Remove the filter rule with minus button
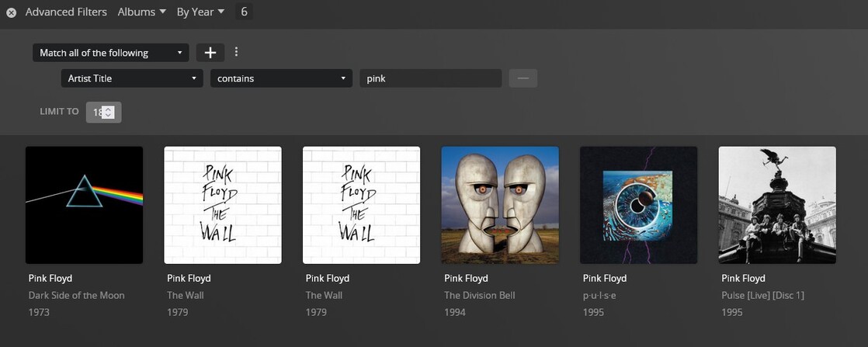 click(x=523, y=78)
